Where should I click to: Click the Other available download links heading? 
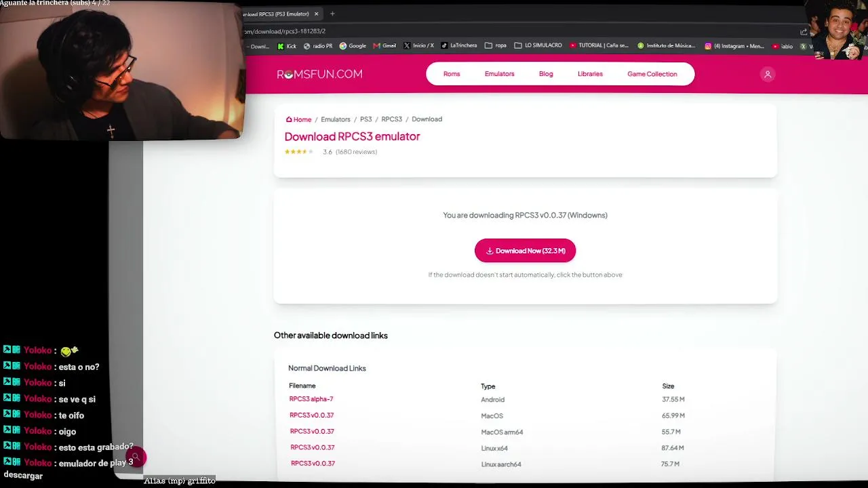pyautogui.click(x=331, y=335)
